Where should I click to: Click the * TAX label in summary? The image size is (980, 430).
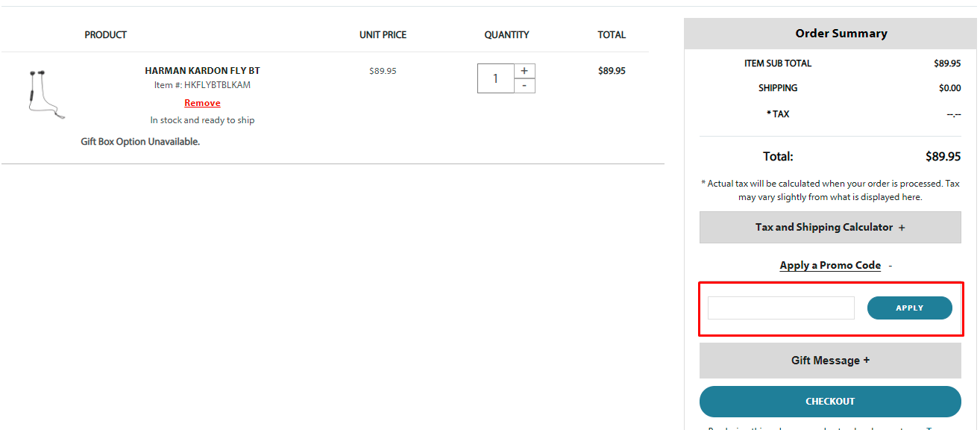778,114
